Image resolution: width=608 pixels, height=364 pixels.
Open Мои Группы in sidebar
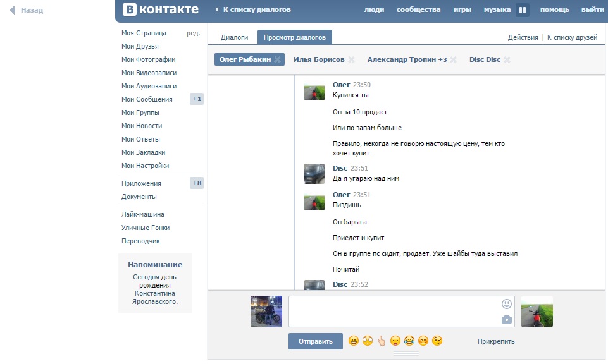coord(140,112)
